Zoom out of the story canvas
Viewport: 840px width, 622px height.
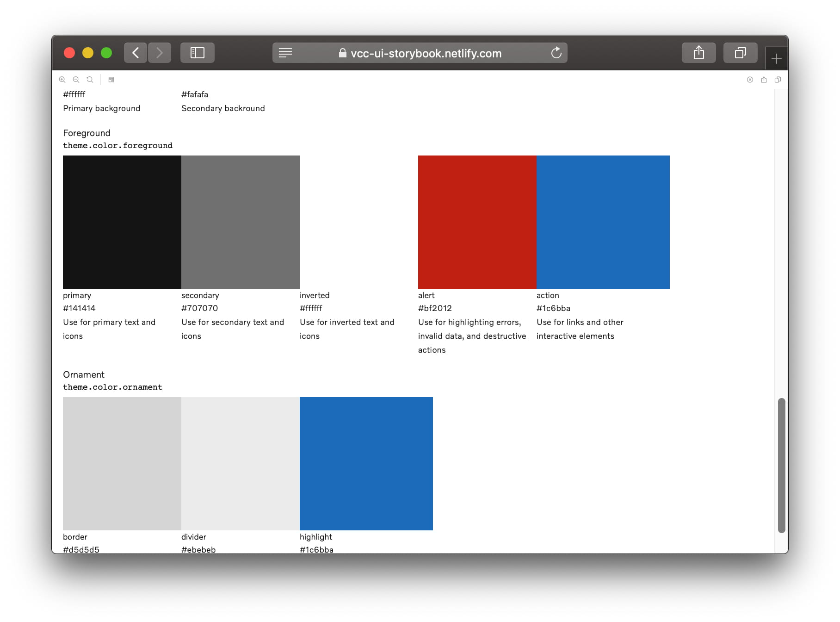[76, 79]
